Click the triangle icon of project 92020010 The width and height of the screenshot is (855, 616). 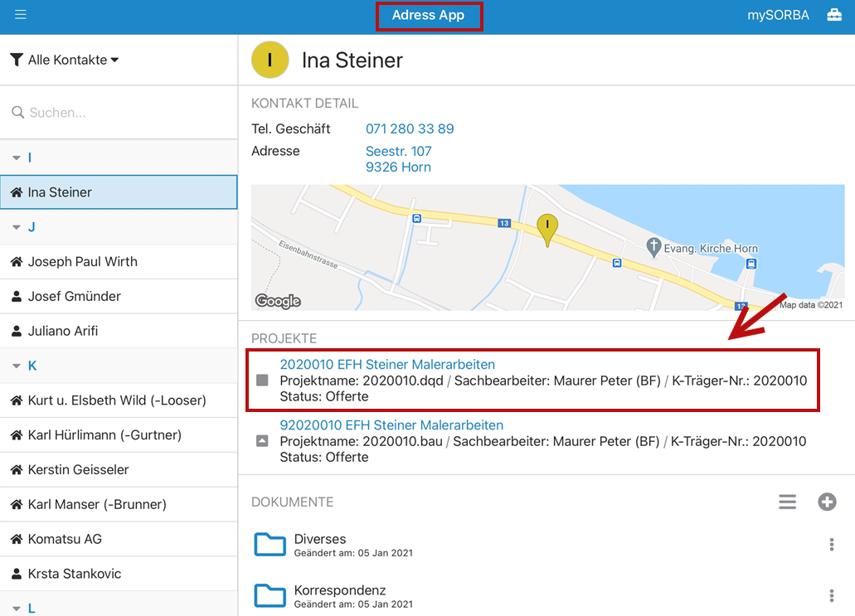point(262,440)
